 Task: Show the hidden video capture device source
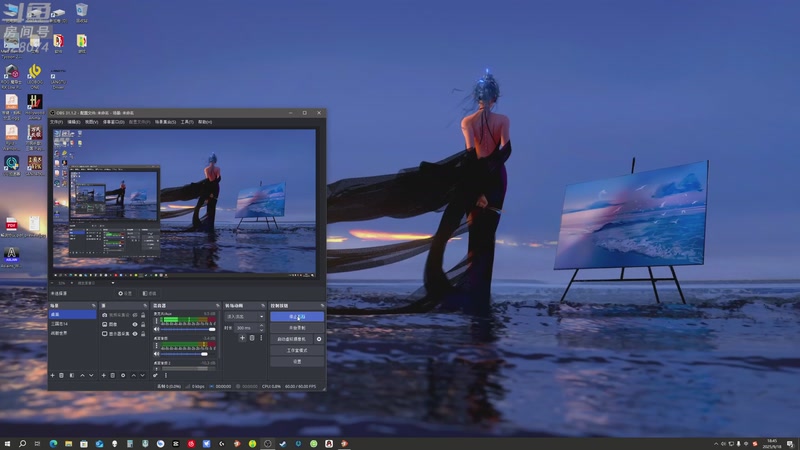click(x=135, y=315)
